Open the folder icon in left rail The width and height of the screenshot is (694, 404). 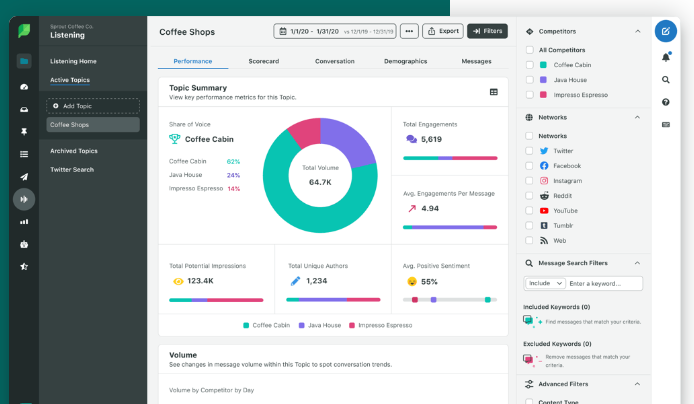[24, 61]
